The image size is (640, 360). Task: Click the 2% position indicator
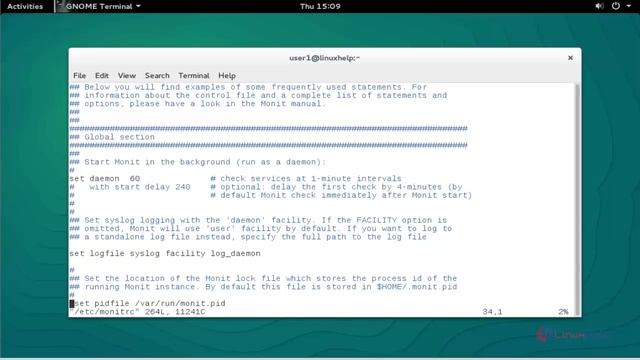coord(563,312)
